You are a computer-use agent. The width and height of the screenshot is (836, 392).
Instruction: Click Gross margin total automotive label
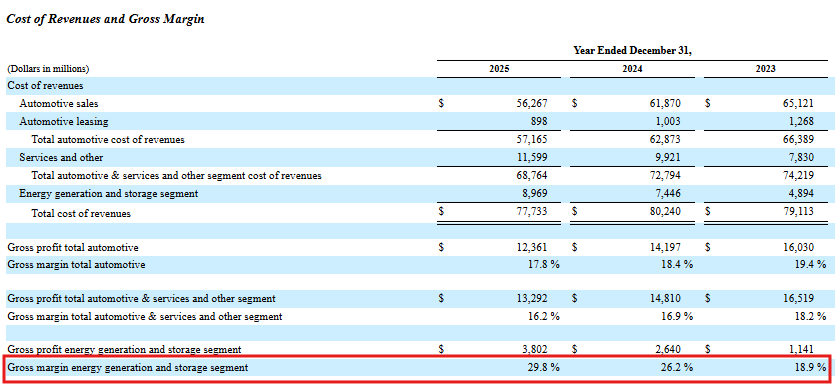[x=76, y=265]
